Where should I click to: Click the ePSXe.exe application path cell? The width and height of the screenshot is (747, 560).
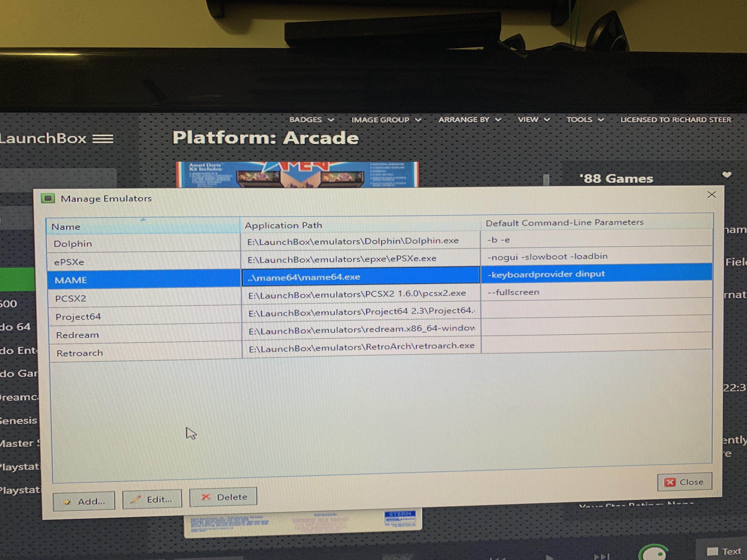pyautogui.click(x=360, y=259)
